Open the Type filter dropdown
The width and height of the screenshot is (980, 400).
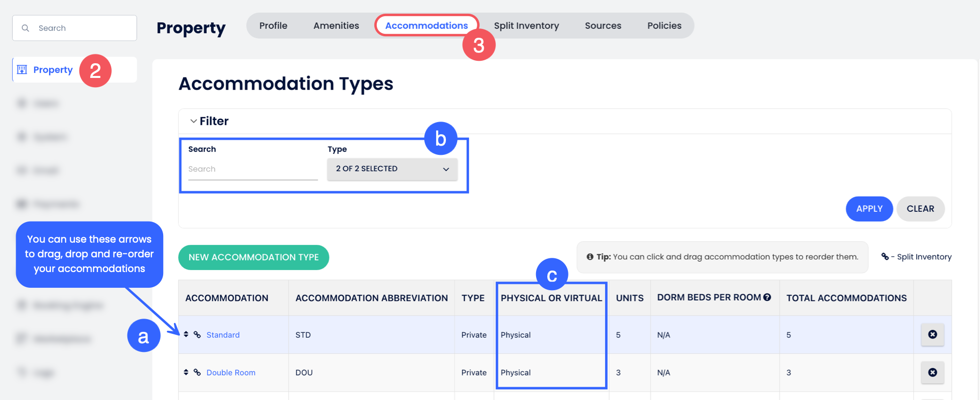point(392,169)
